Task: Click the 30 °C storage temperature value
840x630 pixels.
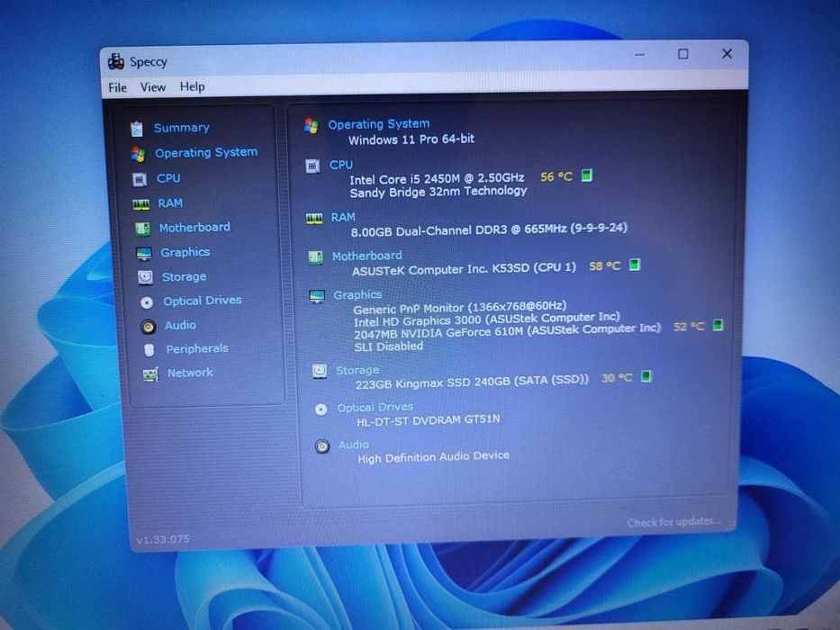Action: (x=617, y=378)
